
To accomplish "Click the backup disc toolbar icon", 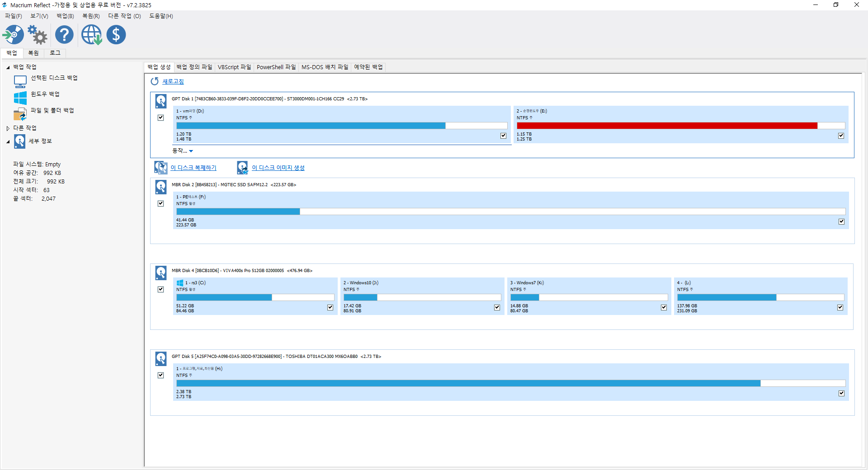I will (x=13, y=35).
